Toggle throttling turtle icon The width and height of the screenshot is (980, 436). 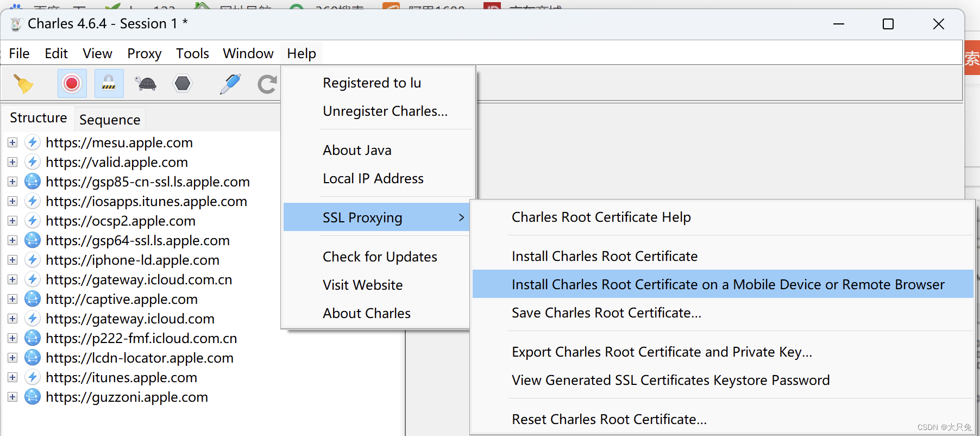pos(146,84)
